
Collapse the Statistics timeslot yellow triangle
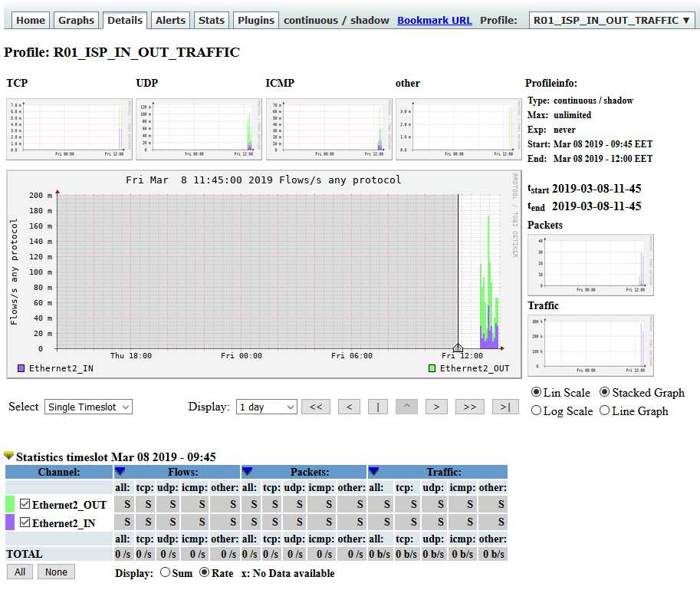[8, 456]
